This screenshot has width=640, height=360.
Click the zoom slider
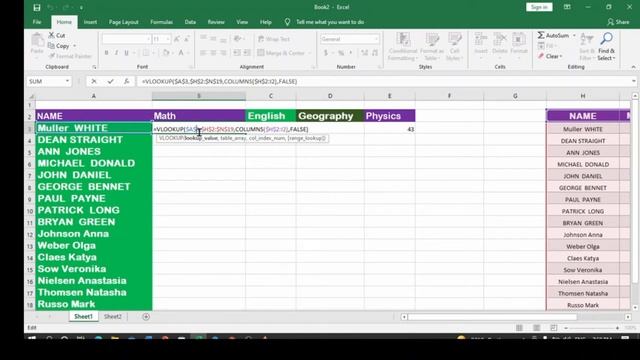point(591,328)
